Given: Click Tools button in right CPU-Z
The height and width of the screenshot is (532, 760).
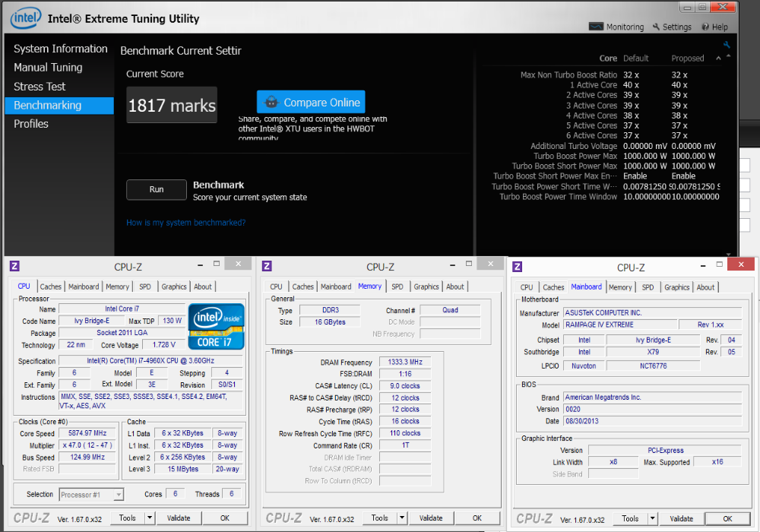Looking at the screenshot, I should pos(630,518).
